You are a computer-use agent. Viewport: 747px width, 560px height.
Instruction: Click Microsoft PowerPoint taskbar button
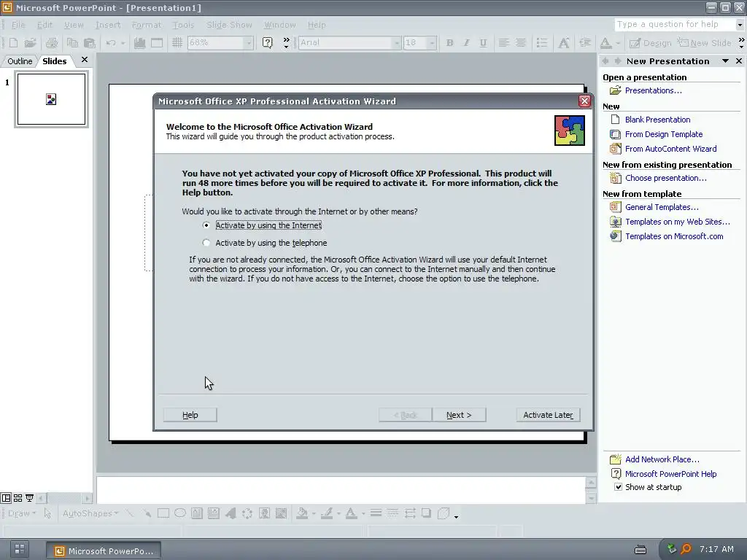point(104,551)
